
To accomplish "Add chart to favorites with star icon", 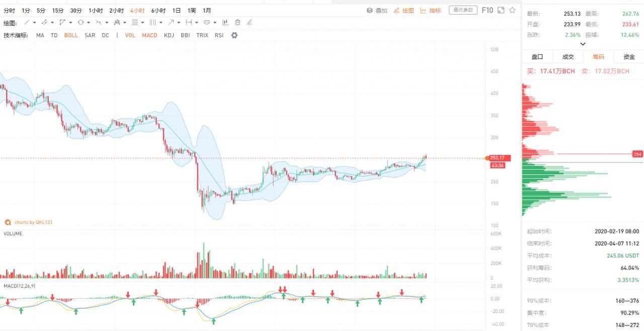I will [512, 10].
